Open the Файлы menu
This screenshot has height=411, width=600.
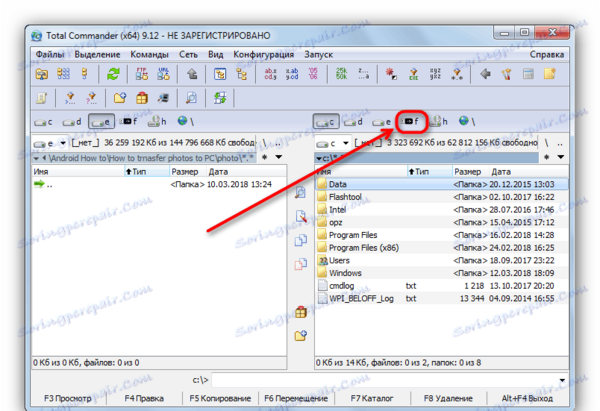[50, 55]
